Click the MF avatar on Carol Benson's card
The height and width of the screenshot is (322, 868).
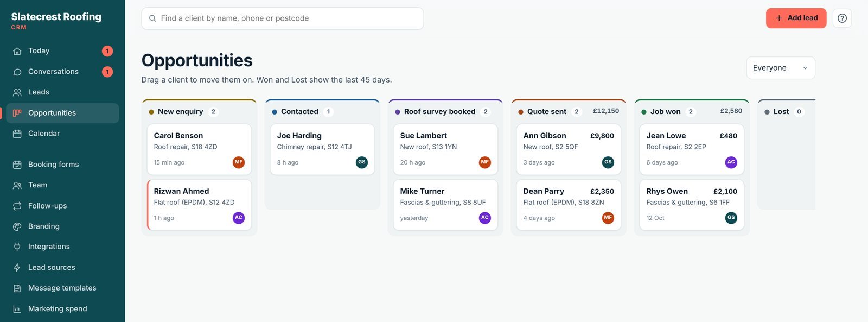239,162
